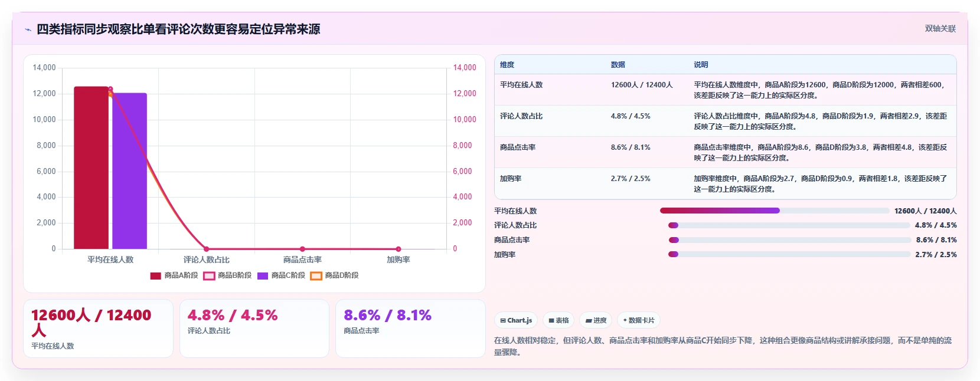Click the line point above 评论人数占比 axis label
The image size is (980, 381).
pyautogui.click(x=206, y=249)
